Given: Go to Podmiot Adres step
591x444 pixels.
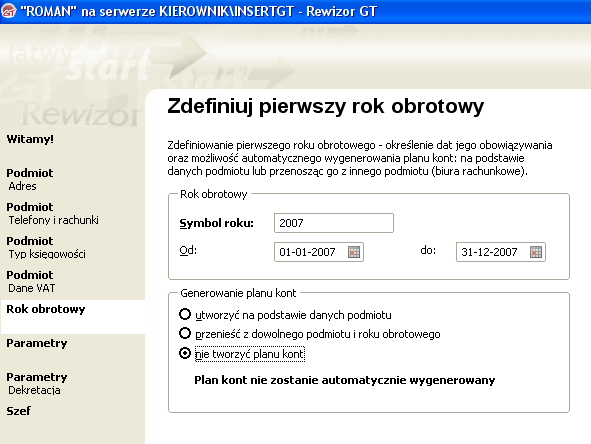Looking at the screenshot, I should tap(30, 179).
